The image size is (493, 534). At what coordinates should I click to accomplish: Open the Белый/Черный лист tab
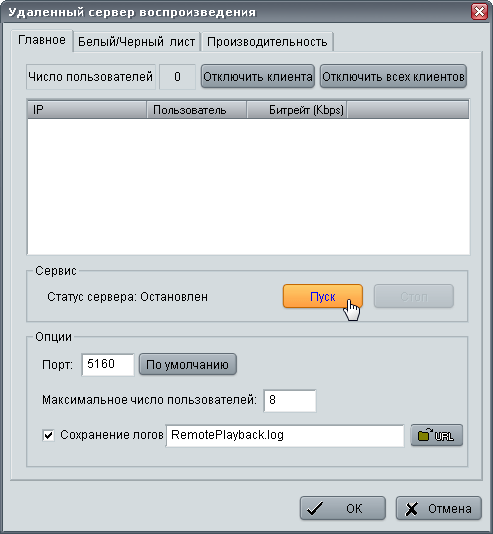coord(137,42)
